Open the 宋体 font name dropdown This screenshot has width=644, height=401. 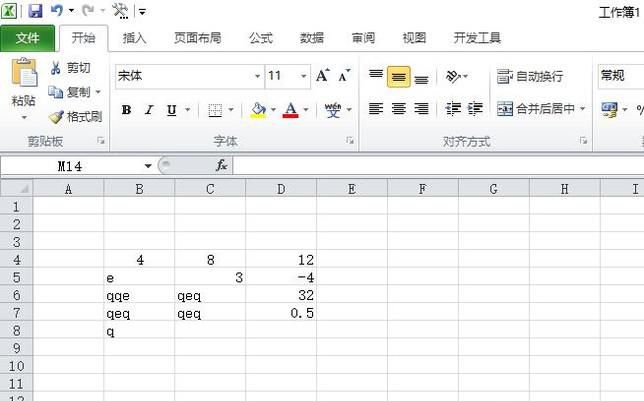tap(257, 76)
